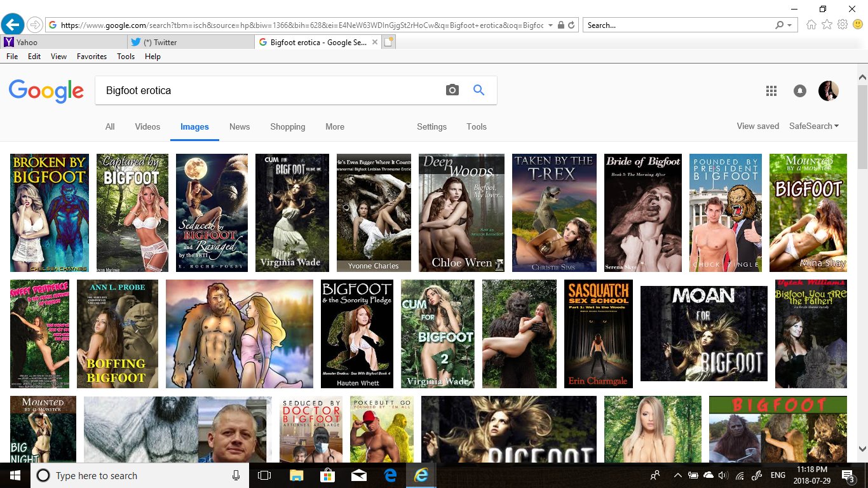Open the Google account avatar
The image size is (868, 488).
tap(829, 91)
